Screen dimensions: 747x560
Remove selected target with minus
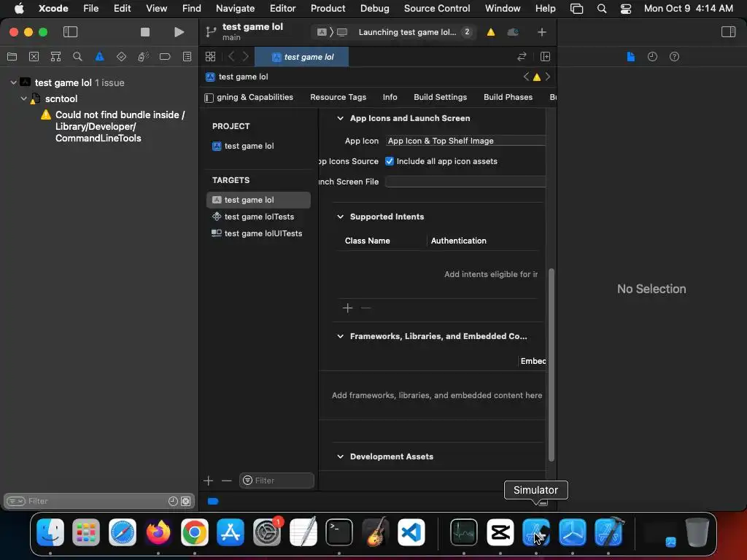pyautogui.click(x=226, y=481)
